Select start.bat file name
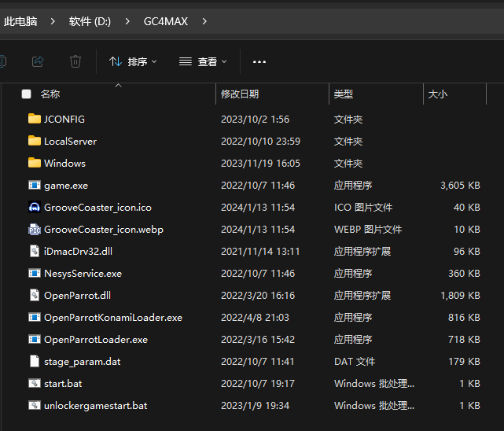 63,384
